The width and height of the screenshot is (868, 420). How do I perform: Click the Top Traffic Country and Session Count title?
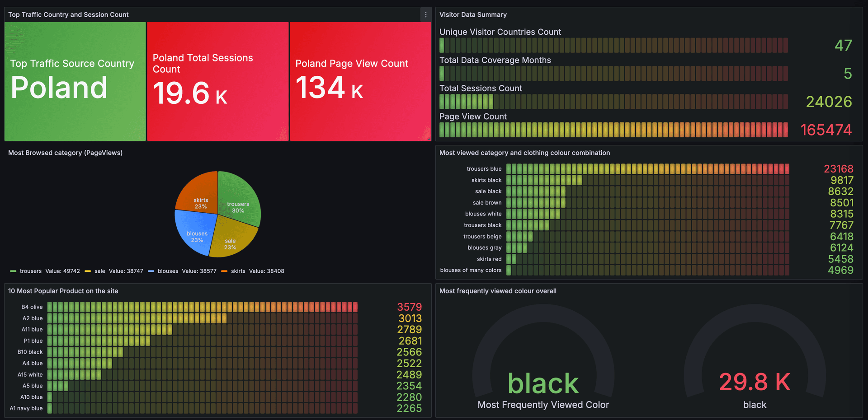coord(68,14)
